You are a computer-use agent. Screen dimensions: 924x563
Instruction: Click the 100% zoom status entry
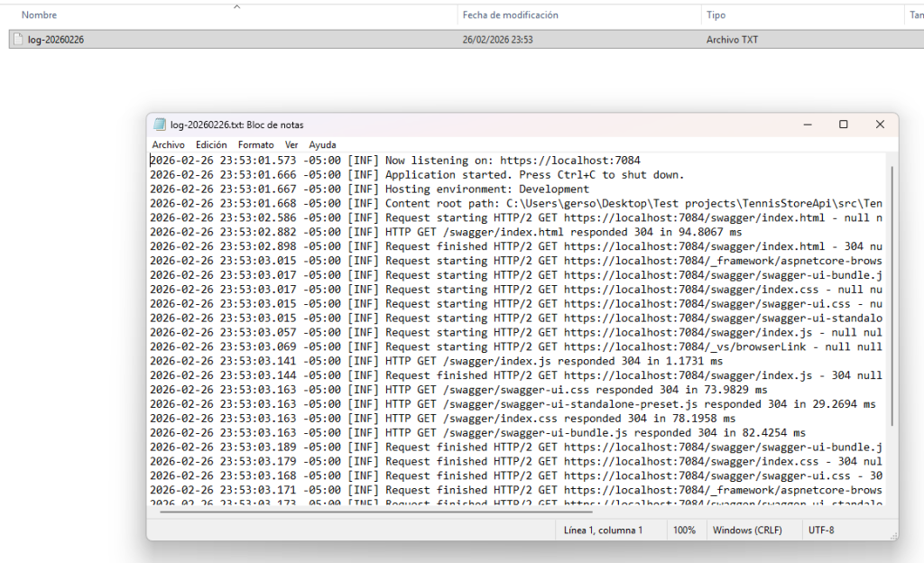tap(684, 530)
